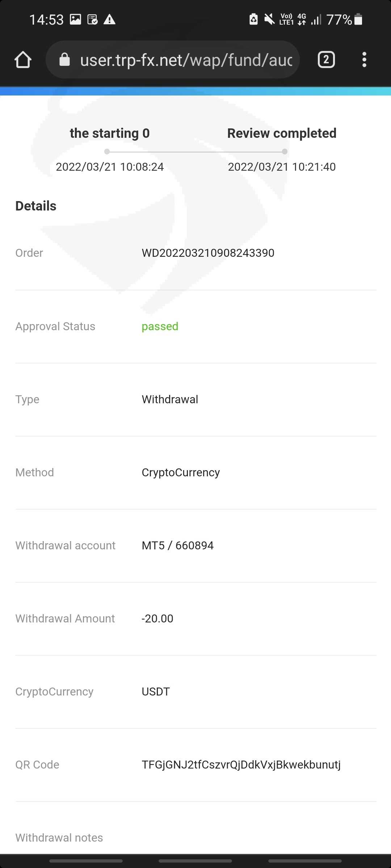Screen dimensions: 391x868
Task: Open the browser three-dot menu
Action: (364, 60)
